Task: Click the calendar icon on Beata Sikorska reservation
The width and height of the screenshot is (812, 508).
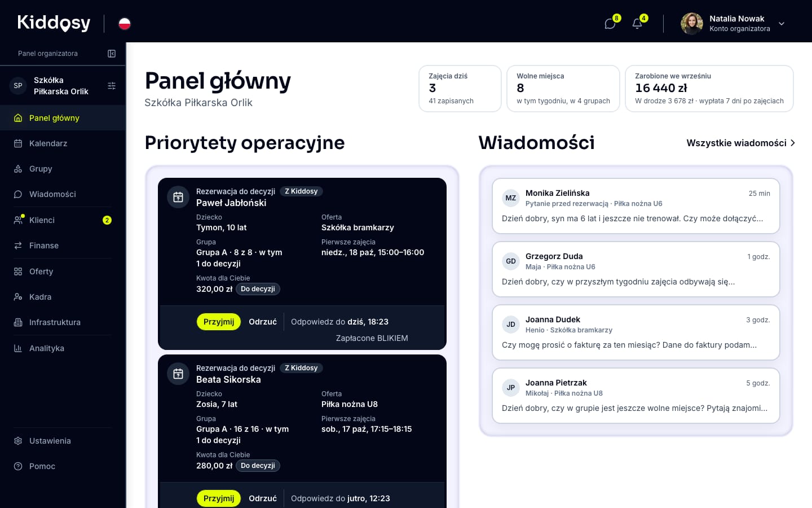Action: click(x=178, y=374)
